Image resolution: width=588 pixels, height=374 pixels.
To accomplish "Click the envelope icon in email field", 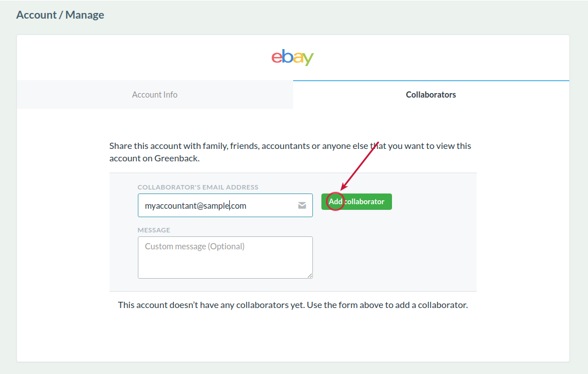I will 303,205.
